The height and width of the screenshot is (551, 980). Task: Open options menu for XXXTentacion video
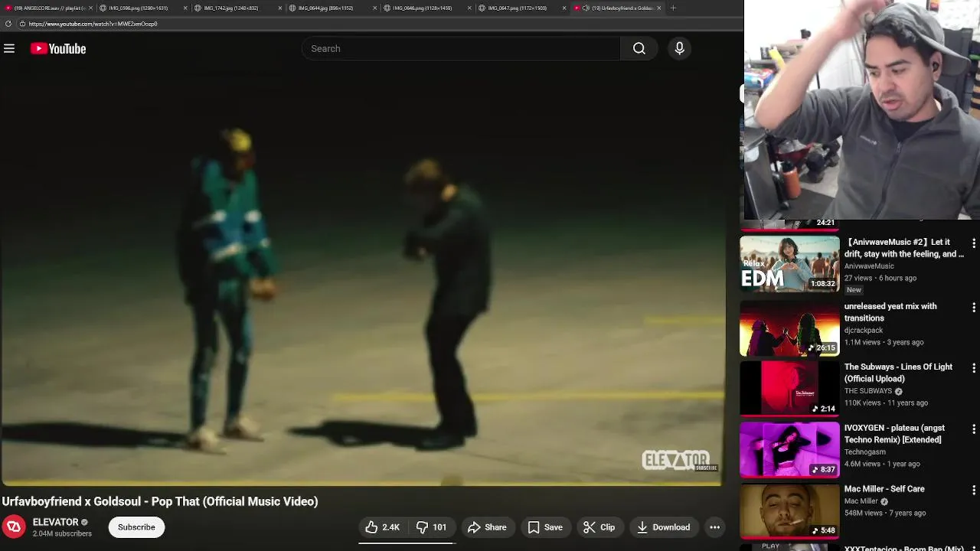[x=973, y=548]
